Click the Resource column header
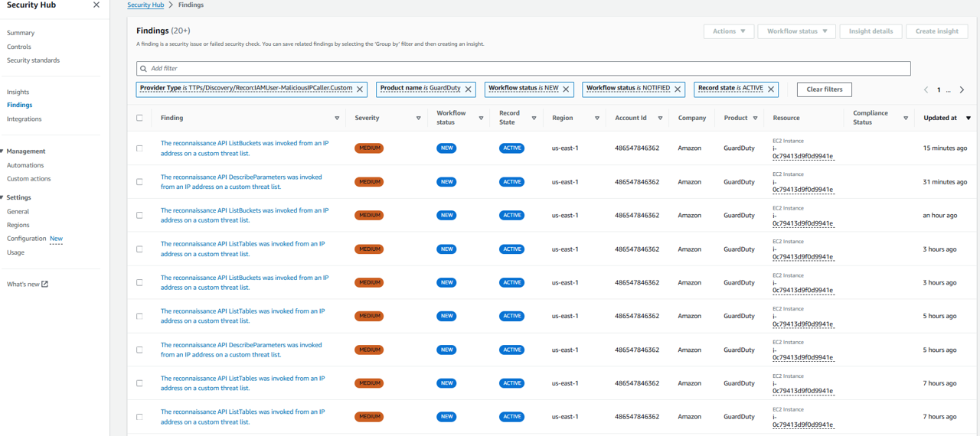The image size is (980, 436). pos(786,118)
